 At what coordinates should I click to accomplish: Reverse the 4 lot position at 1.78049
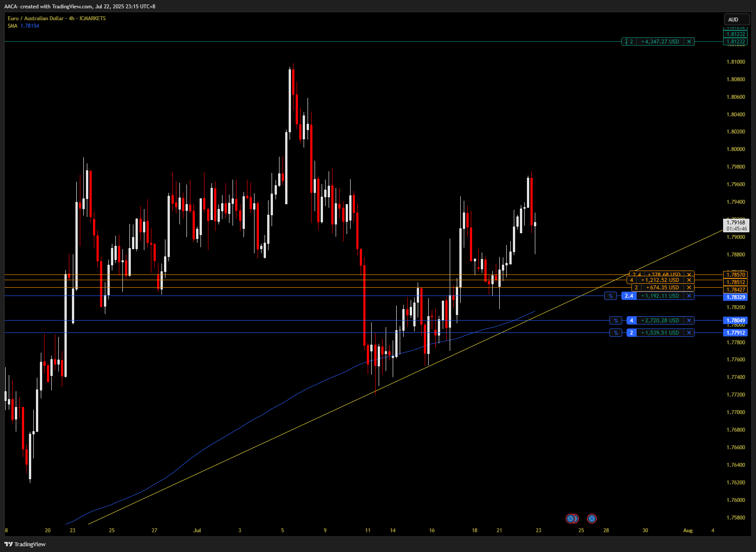tap(616, 321)
